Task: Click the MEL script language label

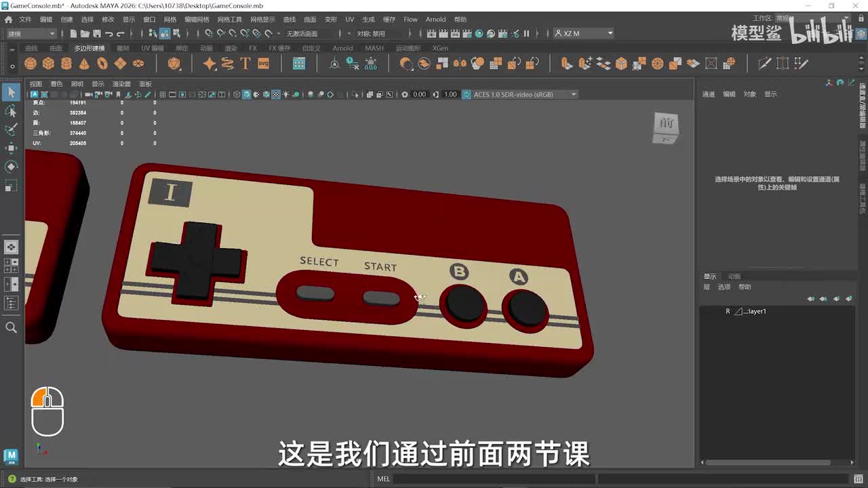Action: pyautogui.click(x=384, y=479)
